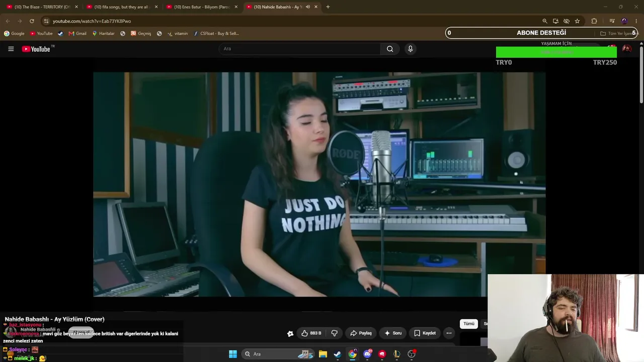Open Chrome zoom magnifier in address bar
The image size is (644, 362).
(544, 21)
